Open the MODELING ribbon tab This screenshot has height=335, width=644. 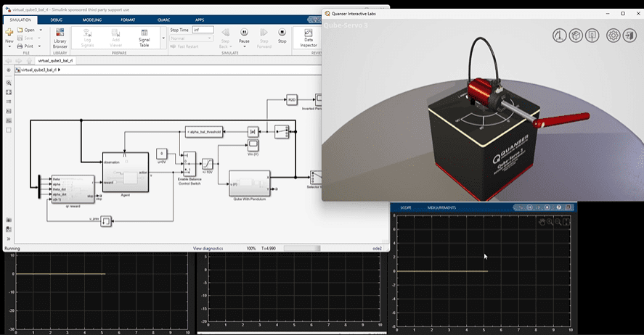[x=92, y=20]
